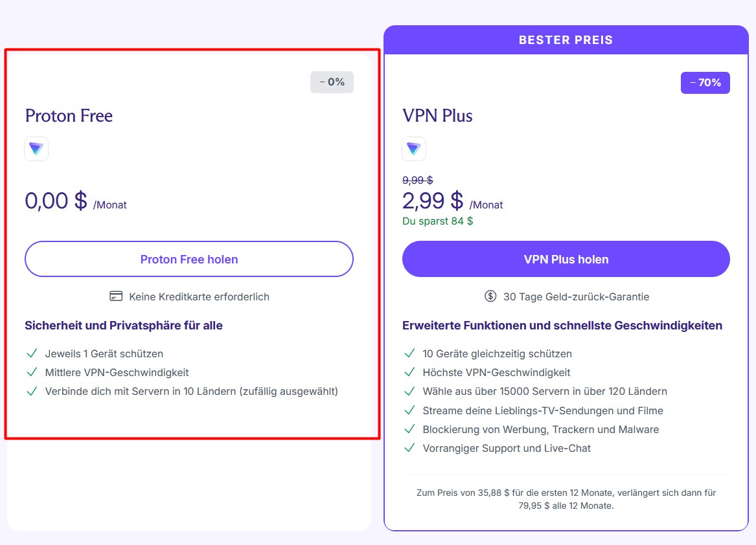
Task: Click the money-back guarantee dollar icon
Action: [x=490, y=296]
